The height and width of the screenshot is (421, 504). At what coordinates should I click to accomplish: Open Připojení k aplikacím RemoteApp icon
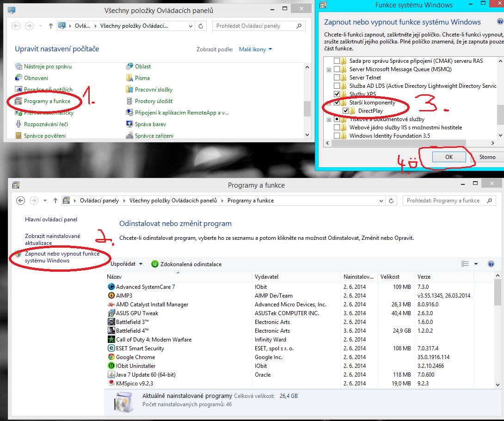129,113
